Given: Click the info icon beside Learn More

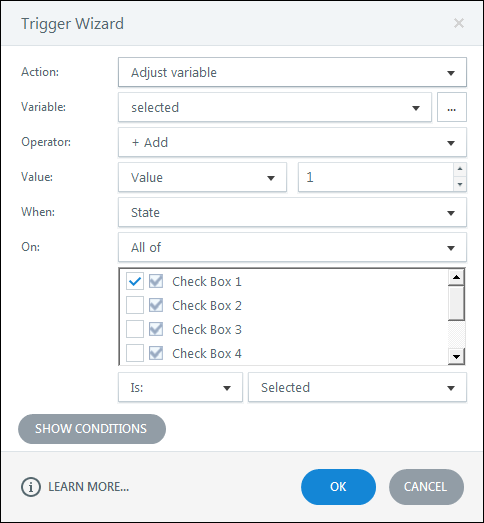Looking at the screenshot, I should click(31, 487).
